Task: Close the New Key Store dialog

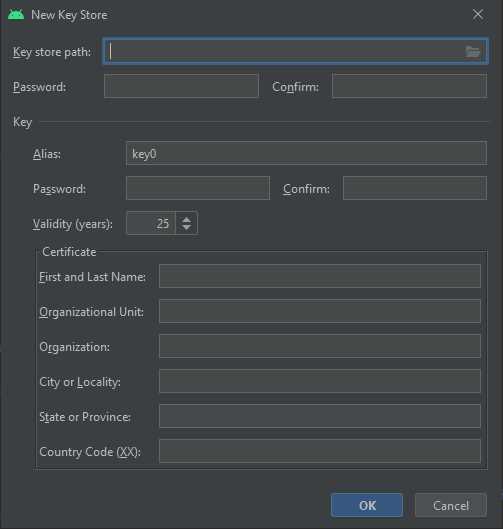Action: (x=478, y=15)
